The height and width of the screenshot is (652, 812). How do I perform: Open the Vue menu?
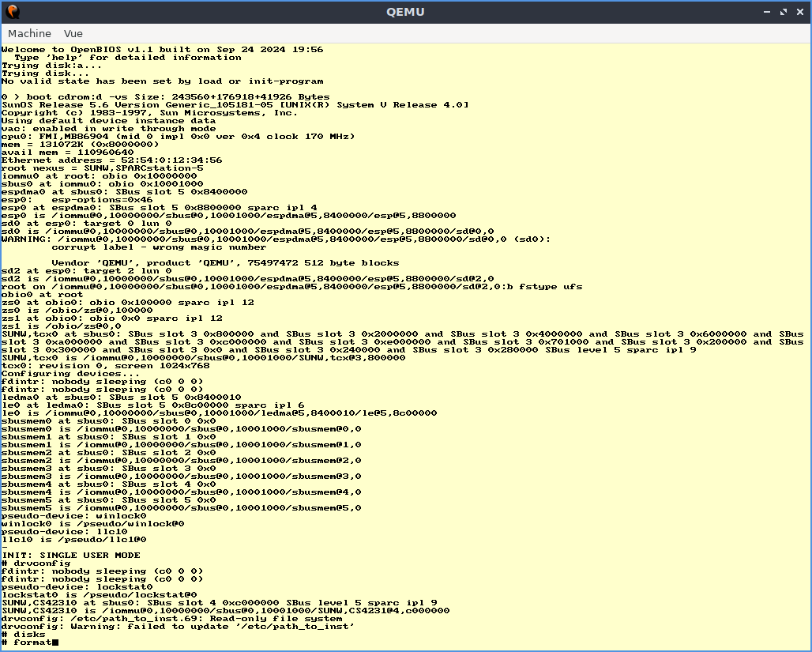(73, 34)
